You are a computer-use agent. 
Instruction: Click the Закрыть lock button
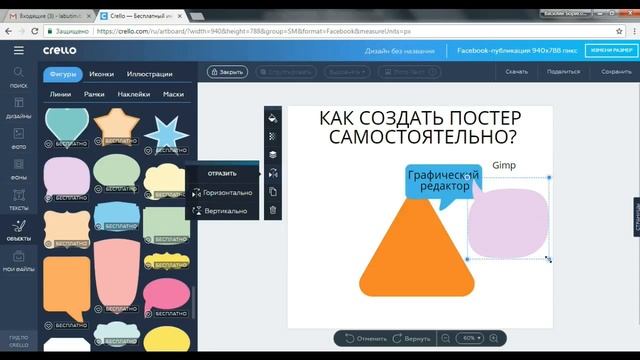click(227, 72)
